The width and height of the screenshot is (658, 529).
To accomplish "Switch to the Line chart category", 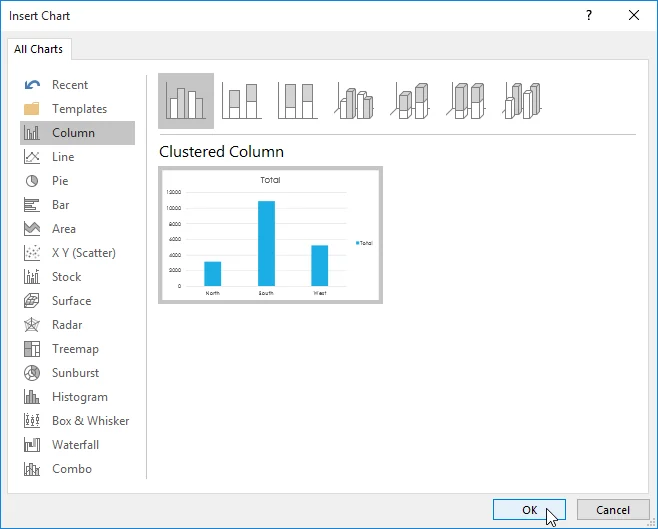I will pos(78,157).
